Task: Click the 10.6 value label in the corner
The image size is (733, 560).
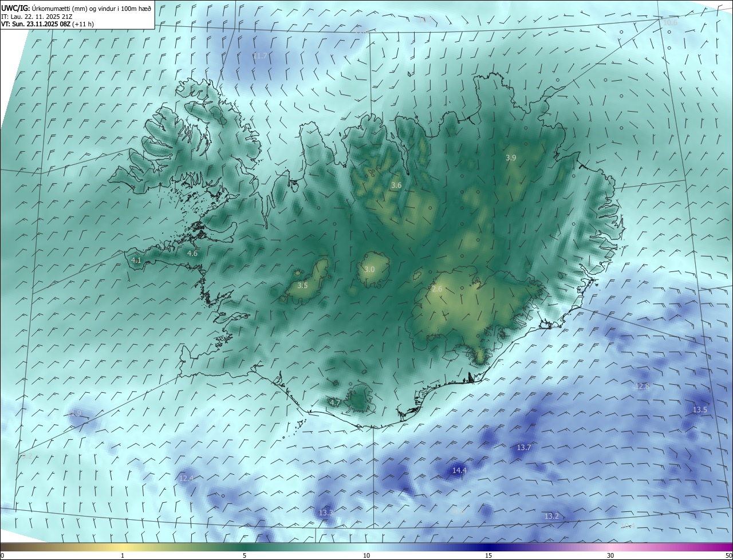Action: pos(670,23)
